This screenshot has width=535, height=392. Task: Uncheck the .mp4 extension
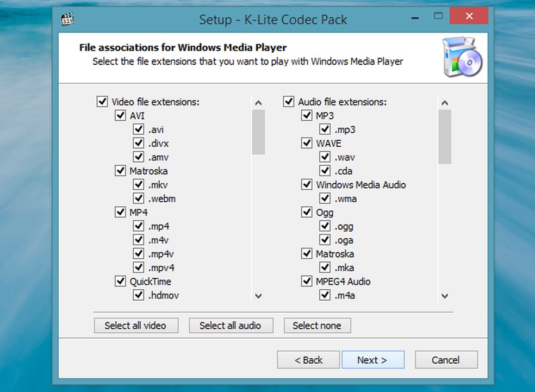[x=138, y=226]
